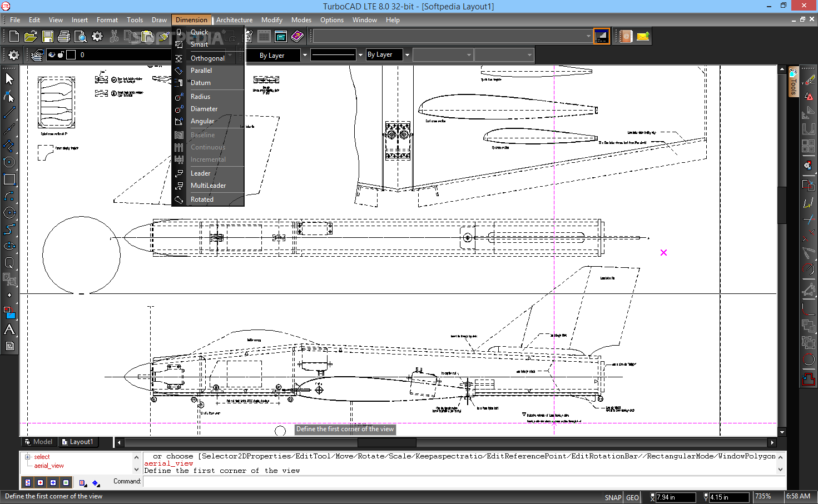Toggle fourth orange command-panel button with green lines
Screen dimensions: 818x504
66,482
